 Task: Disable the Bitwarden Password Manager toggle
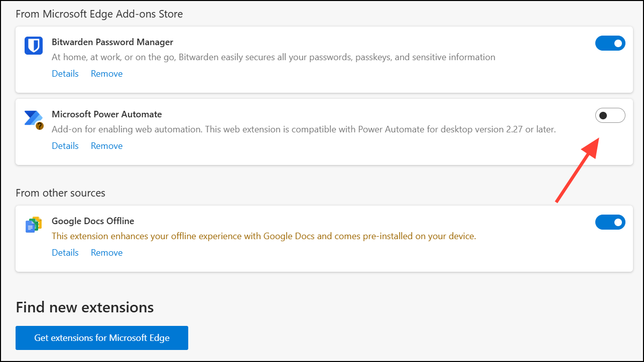point(610,44)
